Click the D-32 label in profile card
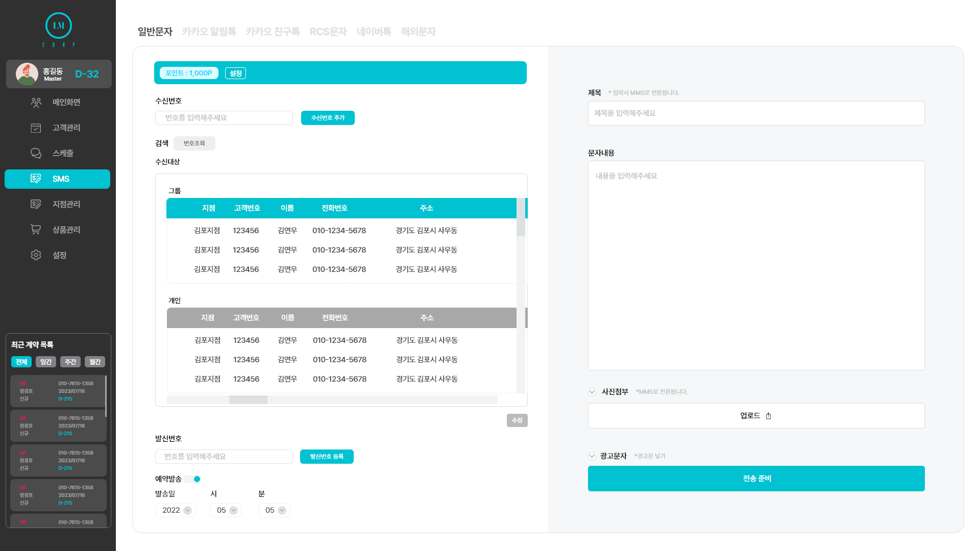 coord(87,74)
